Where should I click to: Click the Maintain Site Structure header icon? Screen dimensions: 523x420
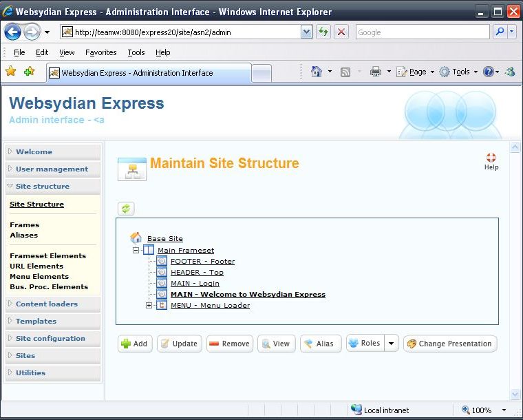[x=132, y=169]
